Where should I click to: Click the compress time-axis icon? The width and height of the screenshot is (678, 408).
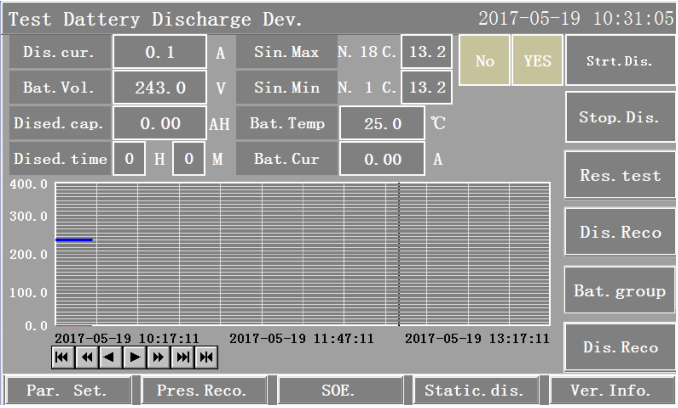(206, 356)
